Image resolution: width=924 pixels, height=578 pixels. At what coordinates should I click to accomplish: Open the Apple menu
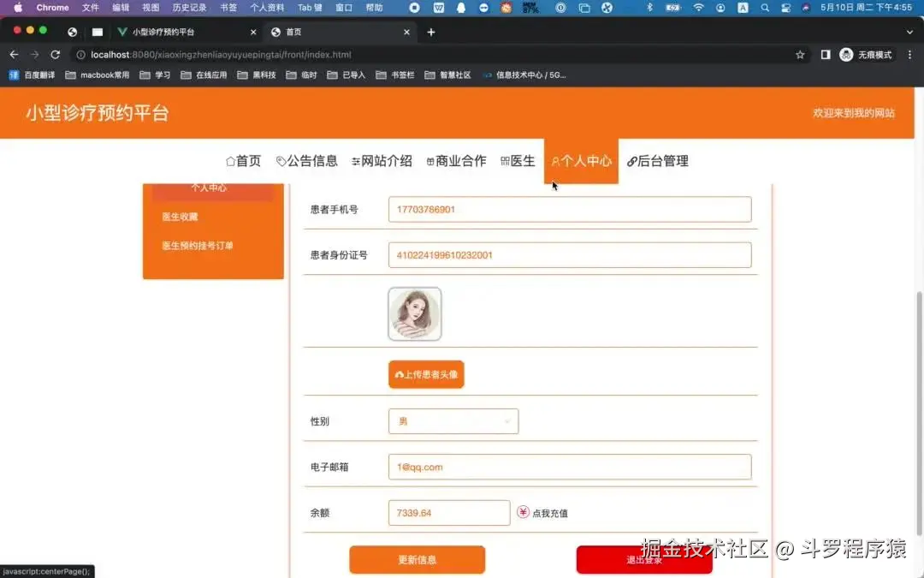18,8
